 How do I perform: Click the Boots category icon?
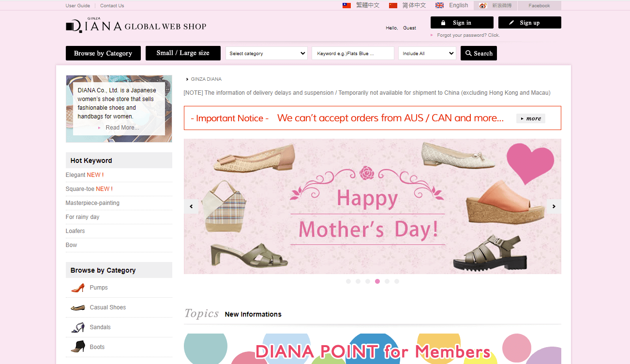(77, 347)
